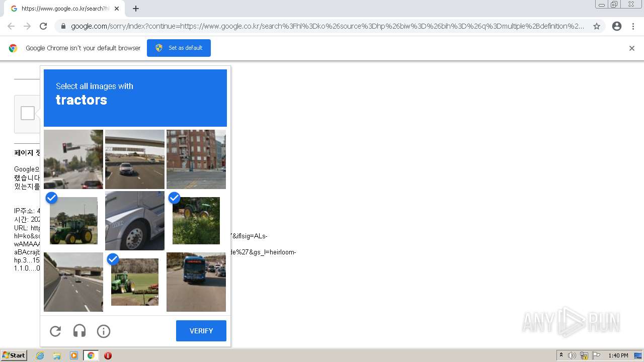Click the address bar URL
The image size is (644, 362).
328,26
